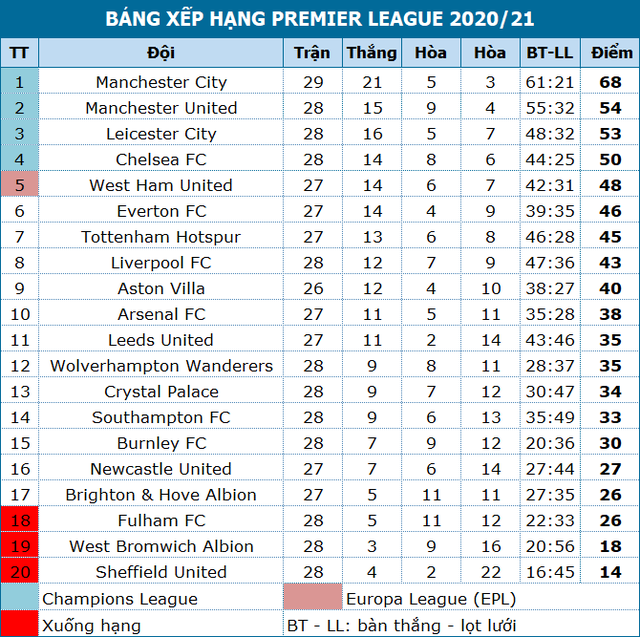Viewport: 640px width, 637px height.
Task: Click the TT rank column header
Action: point(20,53)
